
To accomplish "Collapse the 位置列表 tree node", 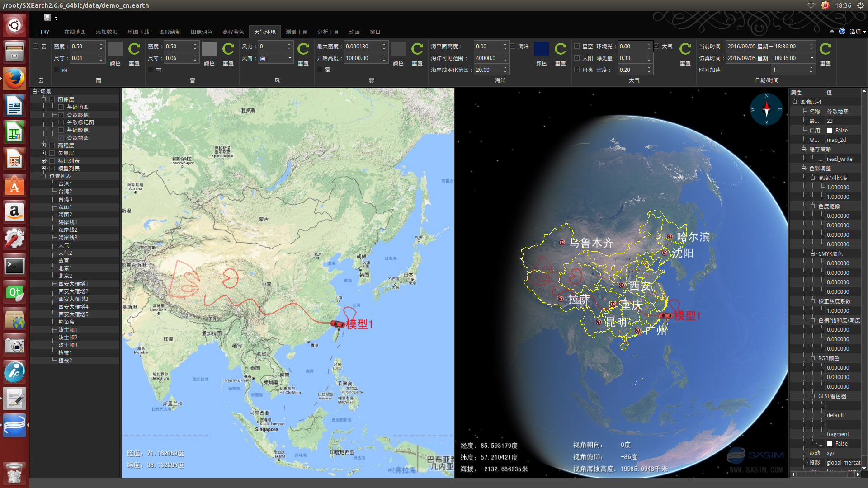I will (x=44, y=176).
